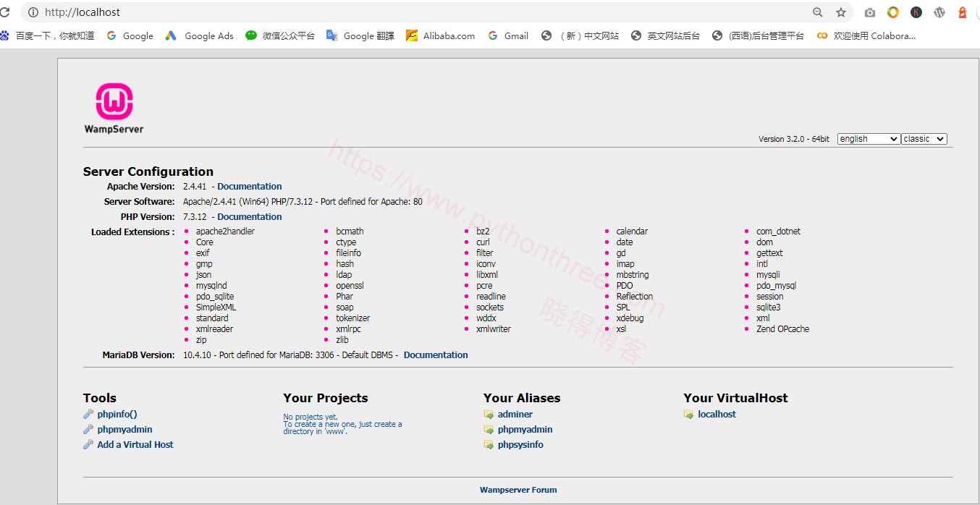This screenshot has height=505, width=980.
Task: Open the camera screenshot extension
Action: 870,12
